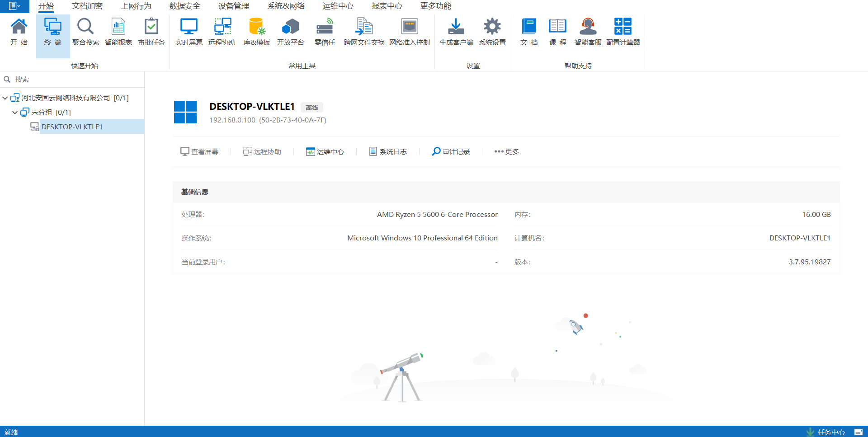The image size is (868, 437).
Task: Open 配置计算器 configuration calculator
Action: (x=623, y=32)
